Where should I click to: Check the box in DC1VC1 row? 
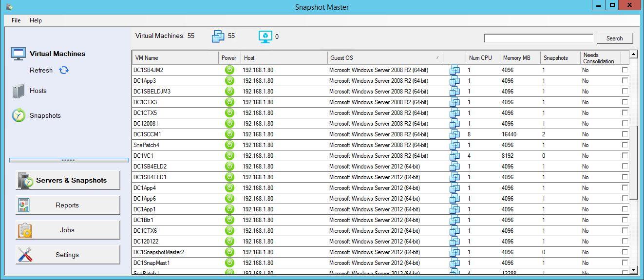click(x=625, y=155)
